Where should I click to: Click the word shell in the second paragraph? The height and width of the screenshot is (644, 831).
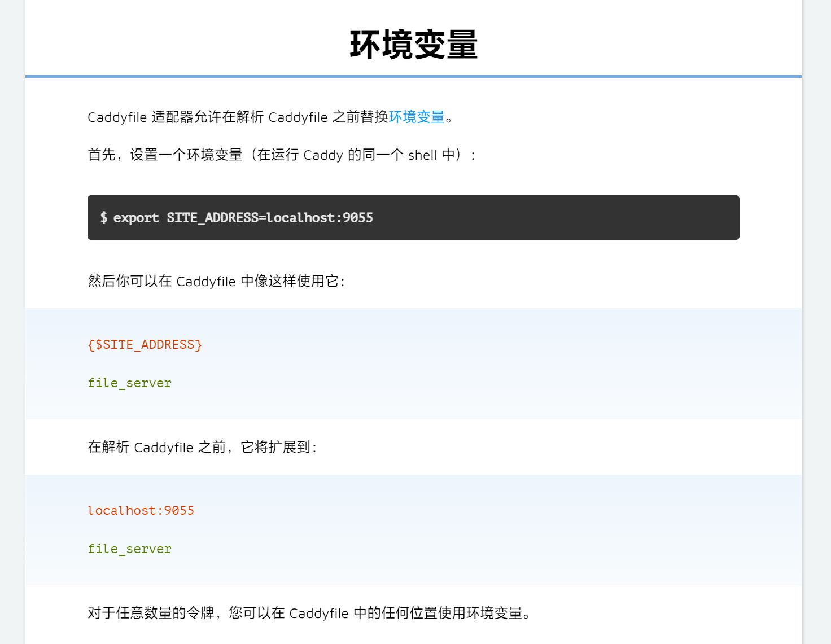pos(422,155)
